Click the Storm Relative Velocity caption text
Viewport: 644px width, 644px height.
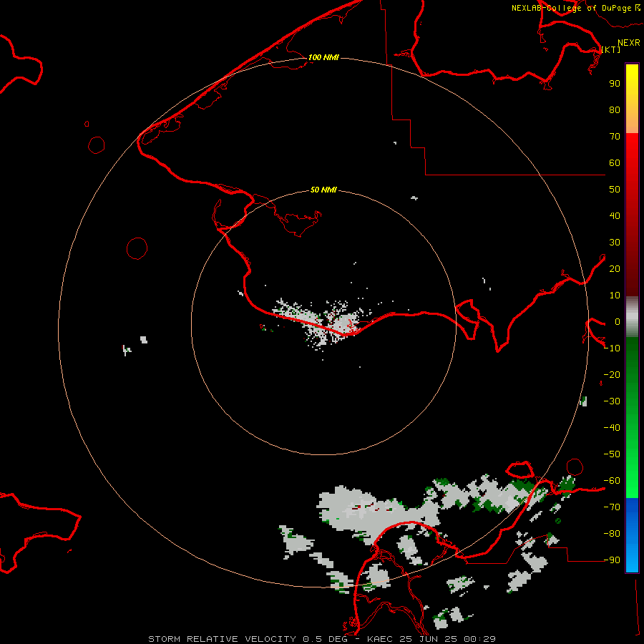[x=322, y=639]
